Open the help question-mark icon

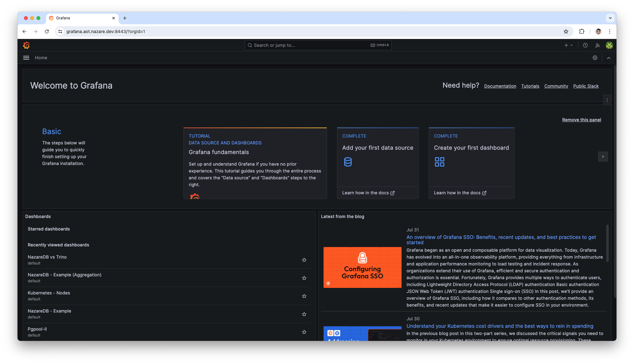click(x=585, y=45)
